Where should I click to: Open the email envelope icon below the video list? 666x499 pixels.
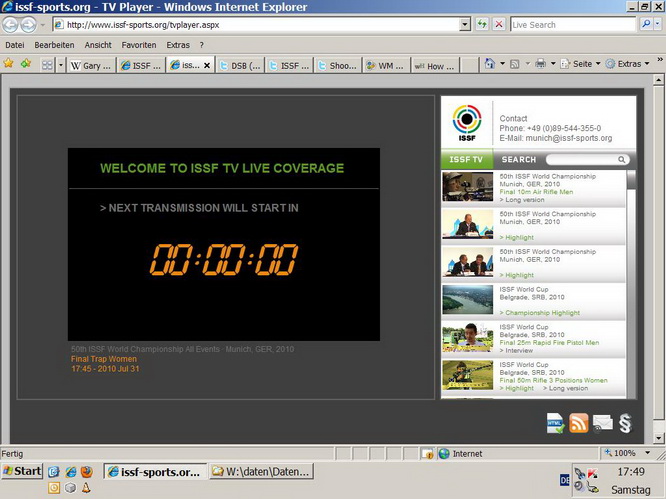(x=602, y=423)
